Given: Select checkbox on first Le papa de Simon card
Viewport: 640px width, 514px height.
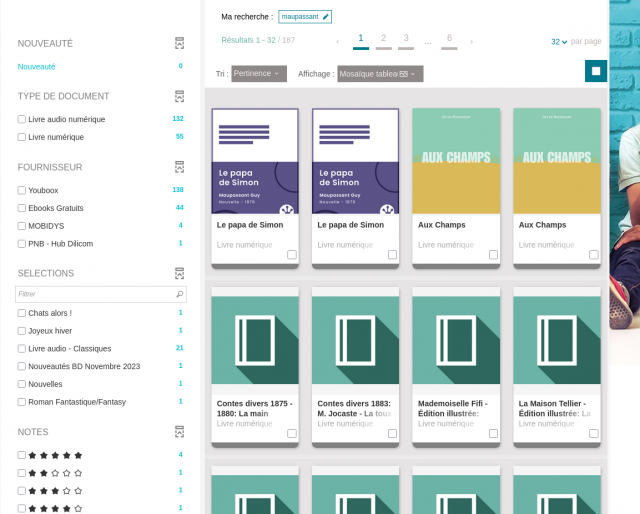Looking at the screenshot, I should [292, 255].
